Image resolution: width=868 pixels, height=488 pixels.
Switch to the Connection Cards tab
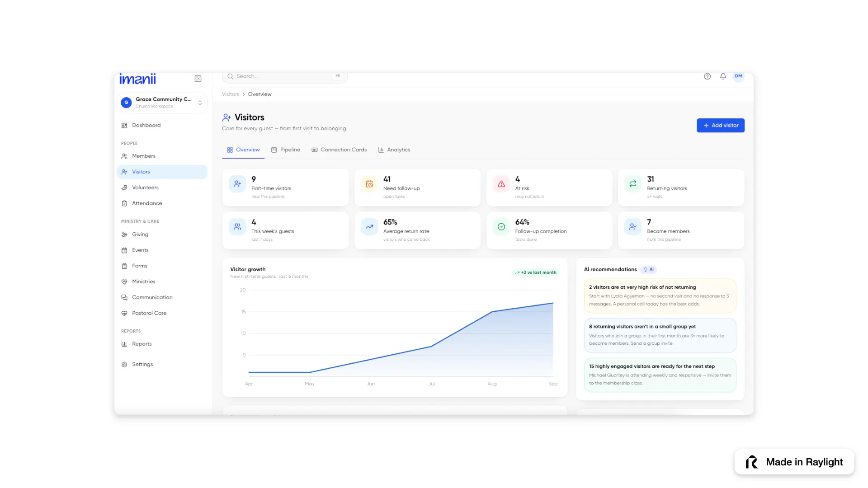point(339,150)
